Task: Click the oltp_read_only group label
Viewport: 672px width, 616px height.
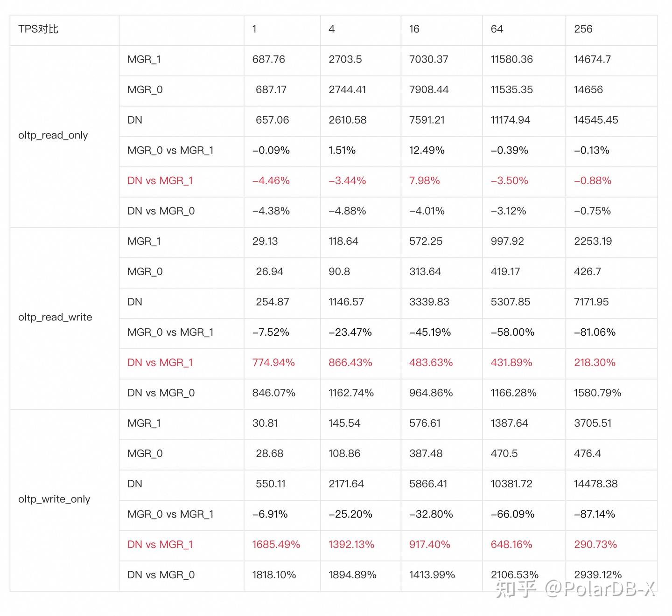Action: [53, 135]
